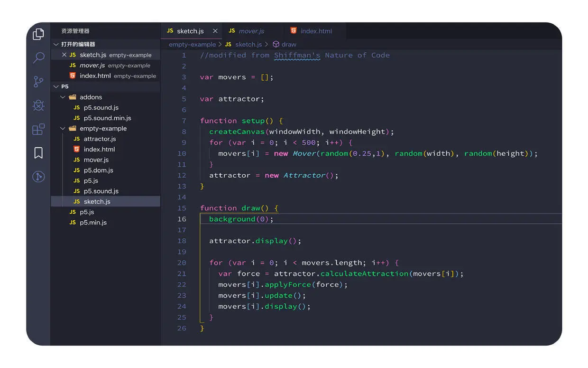Open p5.min.js file
588x368 pixels.
point(105,222)
